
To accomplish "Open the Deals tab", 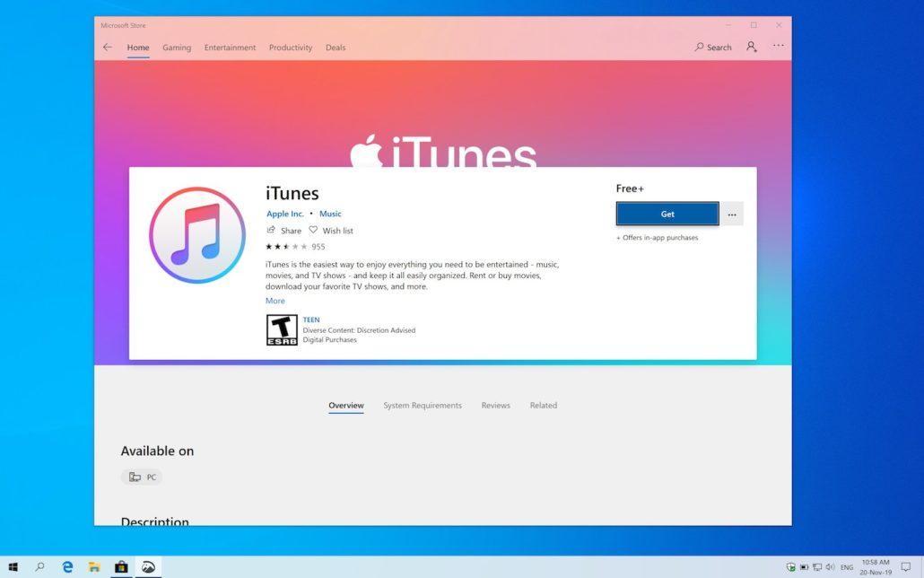I will coord(336,48).
